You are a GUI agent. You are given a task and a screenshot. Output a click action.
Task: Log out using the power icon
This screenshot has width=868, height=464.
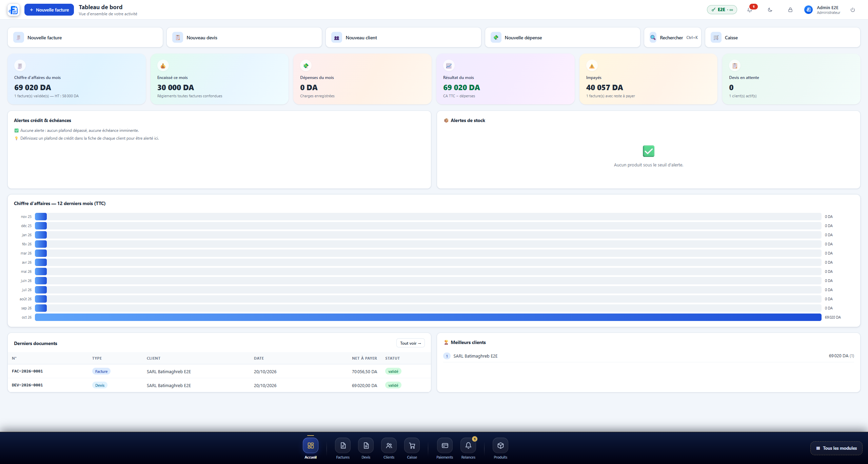853,10
